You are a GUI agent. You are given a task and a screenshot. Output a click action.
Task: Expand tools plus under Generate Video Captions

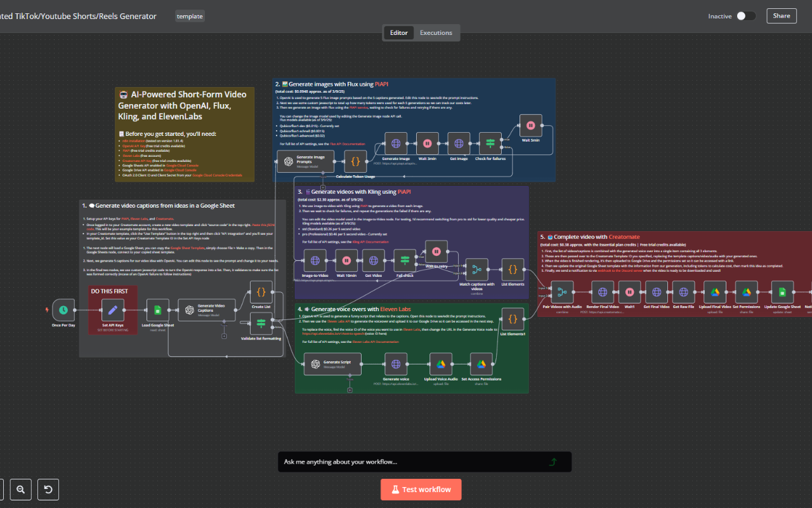224,336
